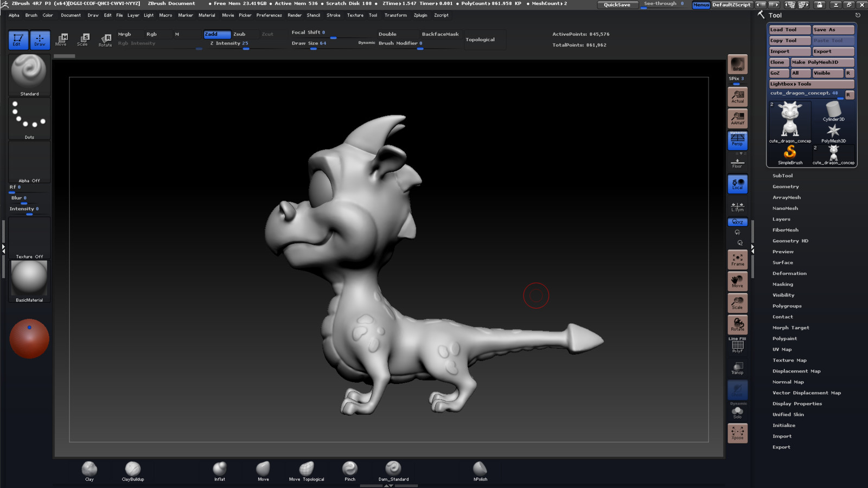
Task: Toggle PolyF wireframe display
Action: click(x=737, y=345)
